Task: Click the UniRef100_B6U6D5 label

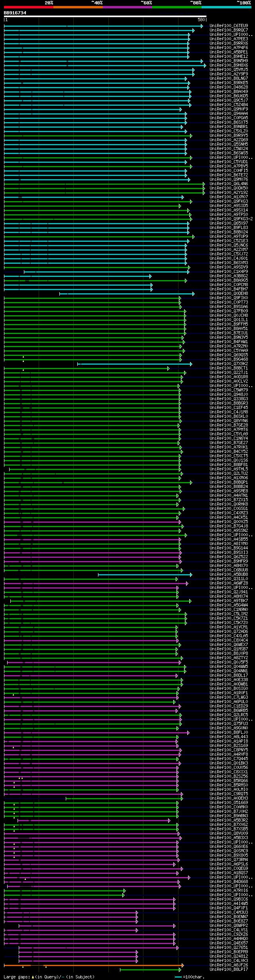Action: tap(229, 96)
